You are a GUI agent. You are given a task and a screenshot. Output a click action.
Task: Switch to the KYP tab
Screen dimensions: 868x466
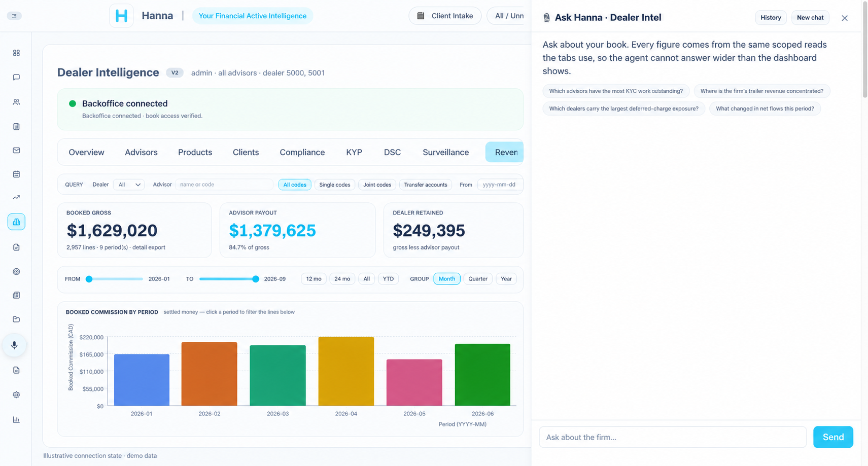pyautogui.click(x=354, y=152)
